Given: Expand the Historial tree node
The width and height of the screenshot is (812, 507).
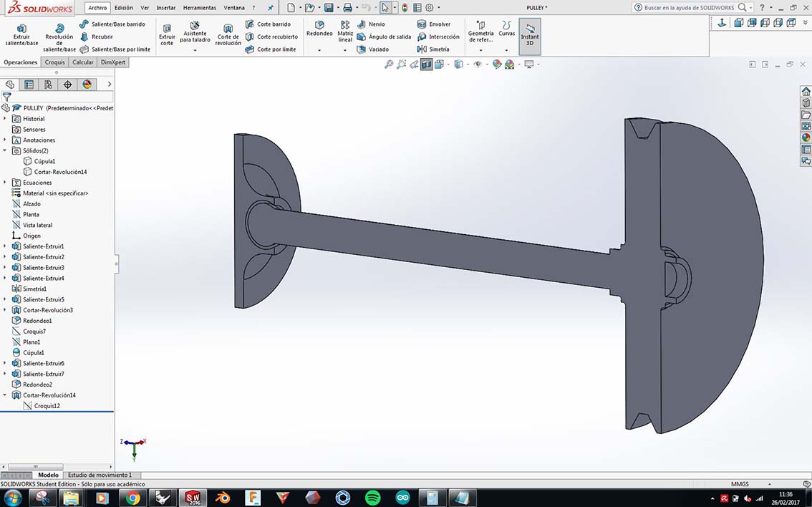Looking at the screenshot, I should (x=5, y=119).
